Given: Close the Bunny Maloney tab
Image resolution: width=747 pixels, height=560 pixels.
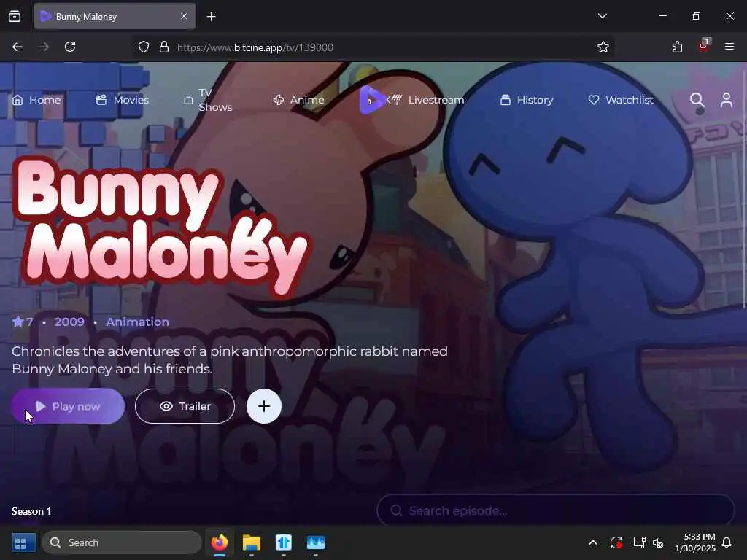Looking at the screenshot, I should 184,17.
